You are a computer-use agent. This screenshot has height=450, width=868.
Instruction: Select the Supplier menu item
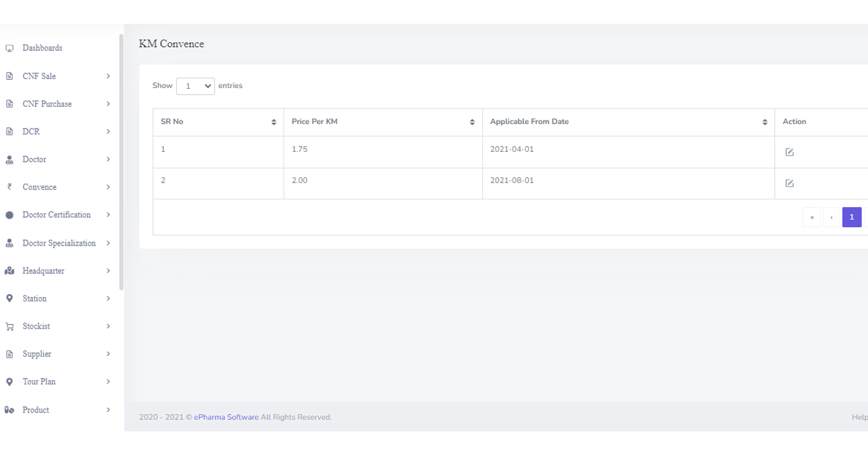[x=37, y=354]
